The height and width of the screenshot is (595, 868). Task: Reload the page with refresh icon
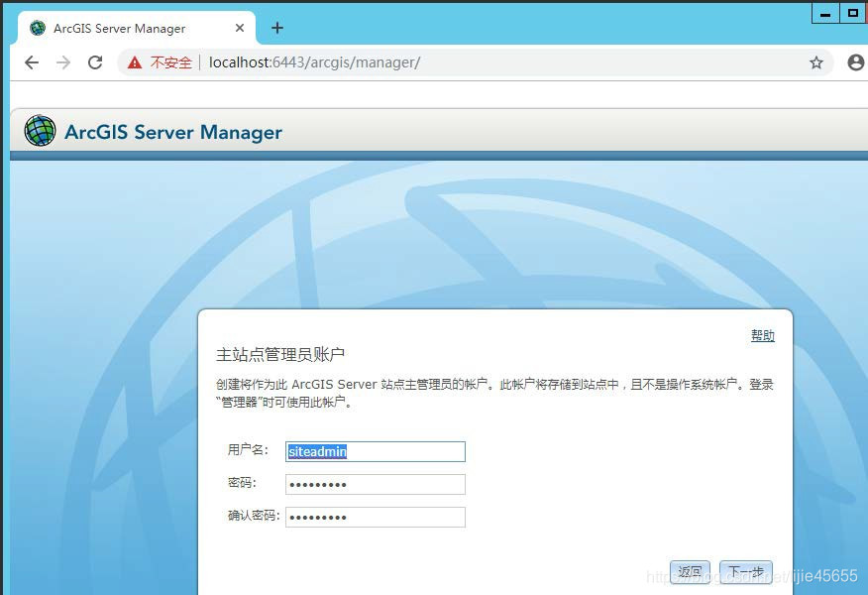point(95,62)
